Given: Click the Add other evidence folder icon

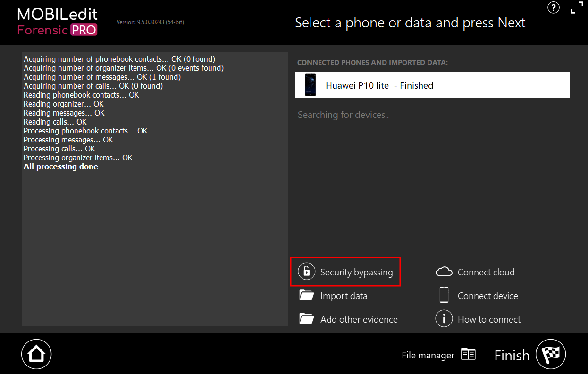Looking at the screenshot, I should [x=307, y=319].
